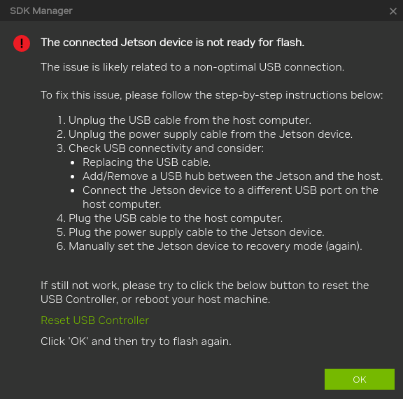Click the 'If still not work' paragraph

point(205,292)
